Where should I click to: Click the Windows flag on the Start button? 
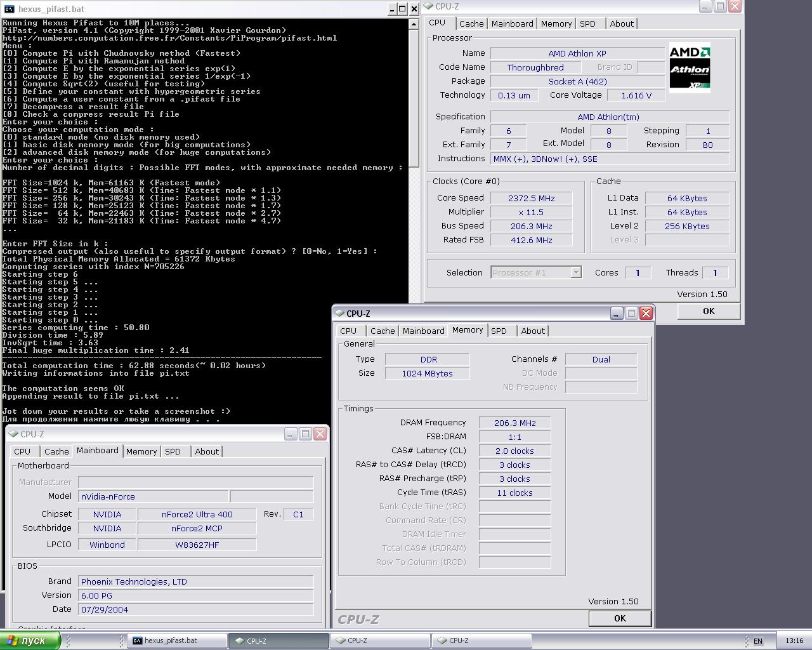click(x=11, y=640)
